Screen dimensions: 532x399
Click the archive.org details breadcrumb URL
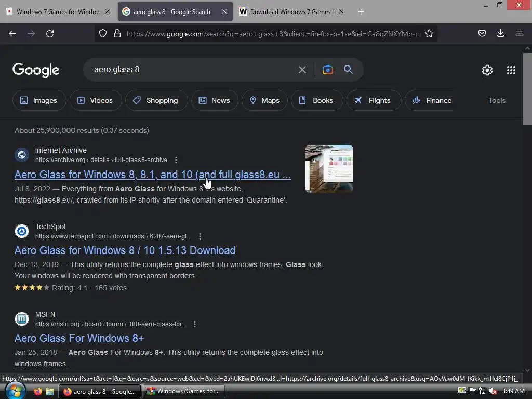coord(101,160)
